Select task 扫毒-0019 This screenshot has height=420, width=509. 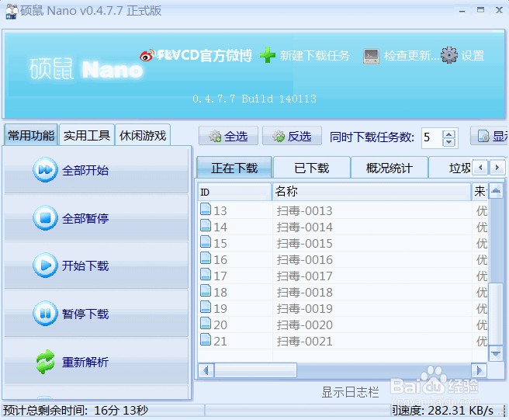304,308
